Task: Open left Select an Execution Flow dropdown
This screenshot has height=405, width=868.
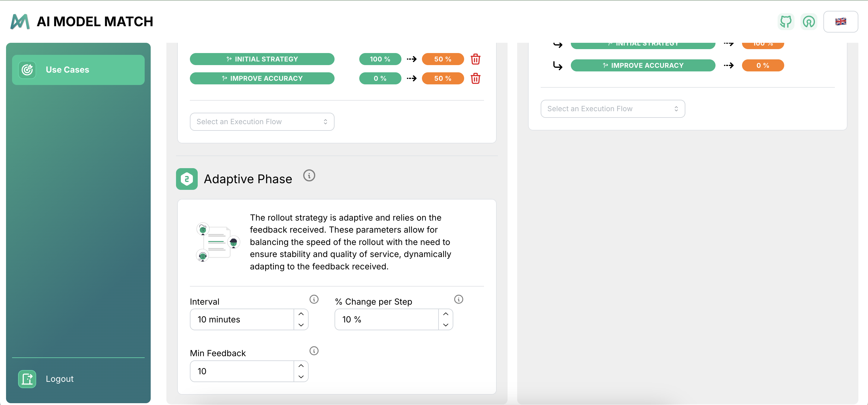Action: click(x=262, y=122)
